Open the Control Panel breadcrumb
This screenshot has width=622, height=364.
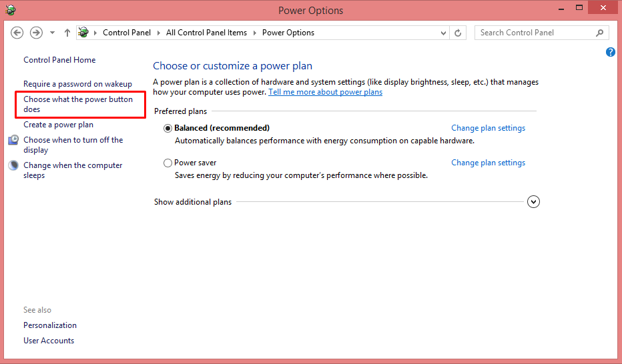point(127,33)
